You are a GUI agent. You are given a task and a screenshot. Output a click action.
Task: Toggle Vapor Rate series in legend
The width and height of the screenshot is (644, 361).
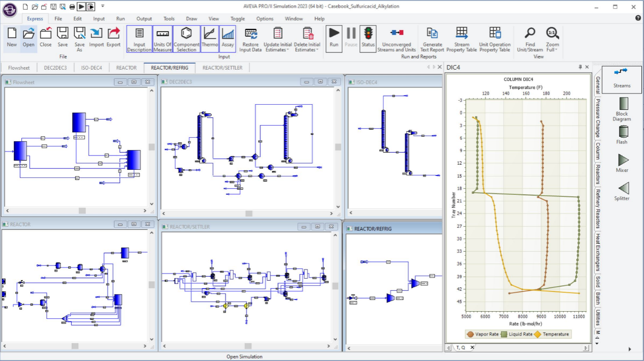[482, 334]
